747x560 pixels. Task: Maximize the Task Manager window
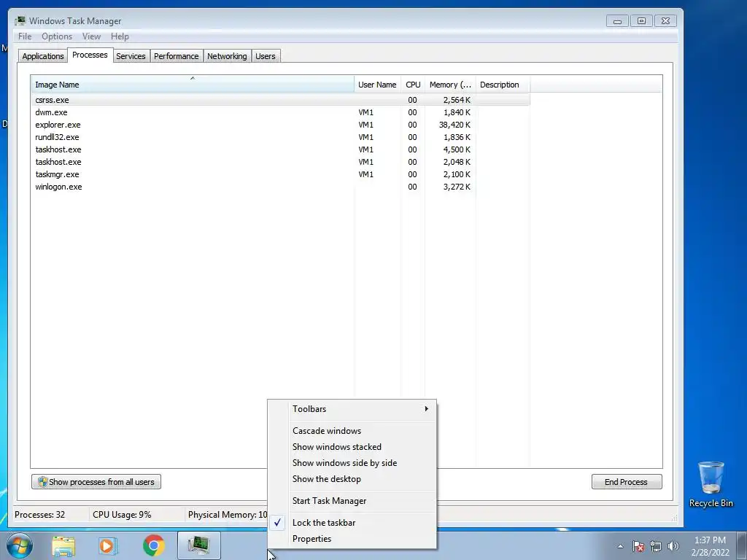tap(641, 21)
